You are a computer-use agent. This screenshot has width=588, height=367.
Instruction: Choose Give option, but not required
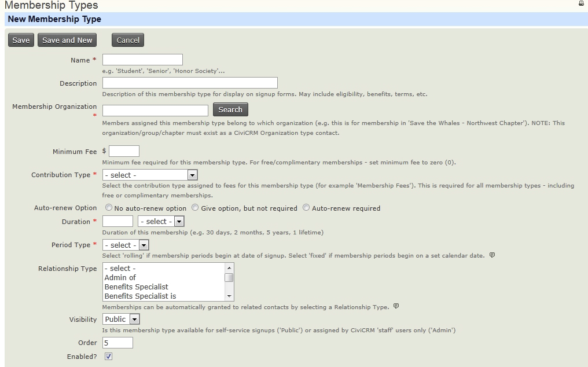(x=195, y=208)
